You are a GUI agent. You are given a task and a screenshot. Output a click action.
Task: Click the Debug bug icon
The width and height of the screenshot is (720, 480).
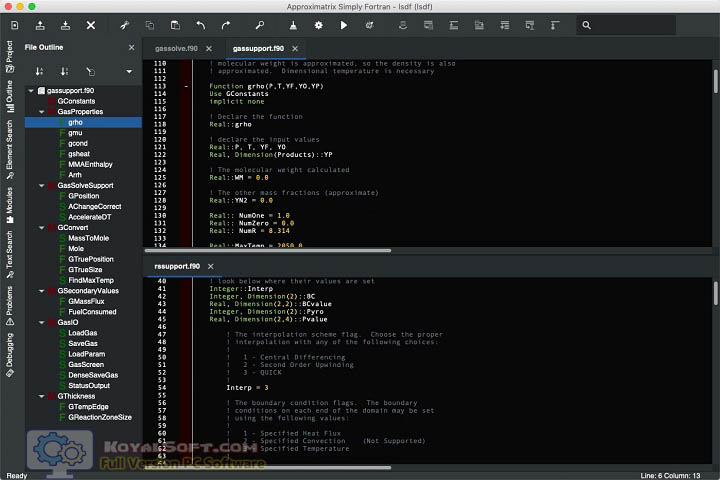(369, 25)
